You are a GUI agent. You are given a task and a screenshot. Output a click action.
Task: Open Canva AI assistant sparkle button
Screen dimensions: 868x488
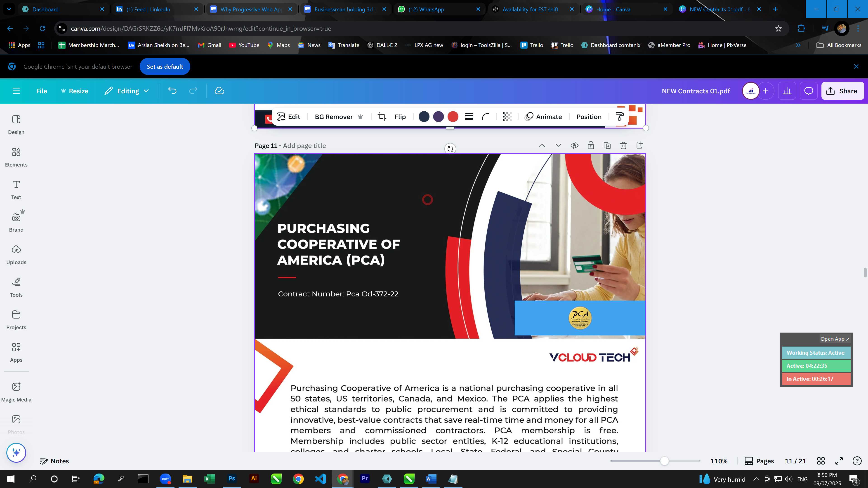pos(16,453)
